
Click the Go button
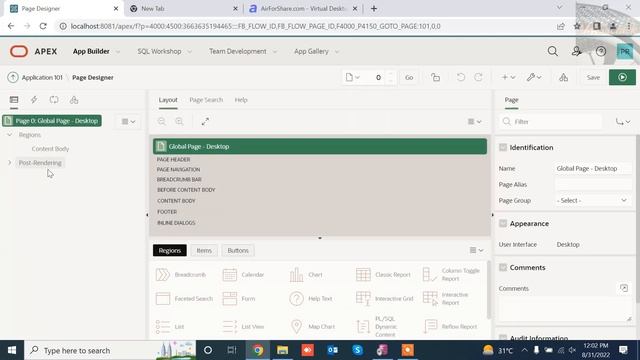pos(409,77)
